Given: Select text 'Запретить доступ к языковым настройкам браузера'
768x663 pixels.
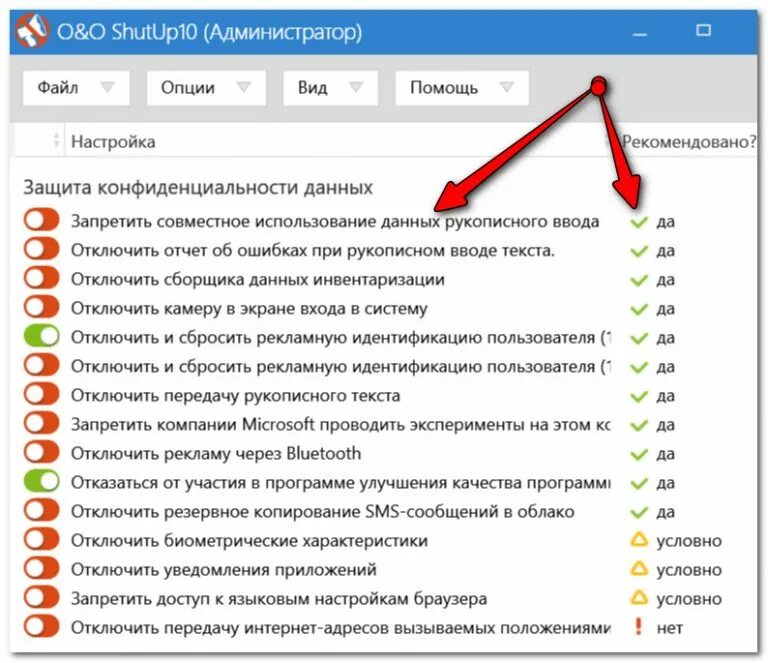Looking at the screenshot, I should coord(279,599).
